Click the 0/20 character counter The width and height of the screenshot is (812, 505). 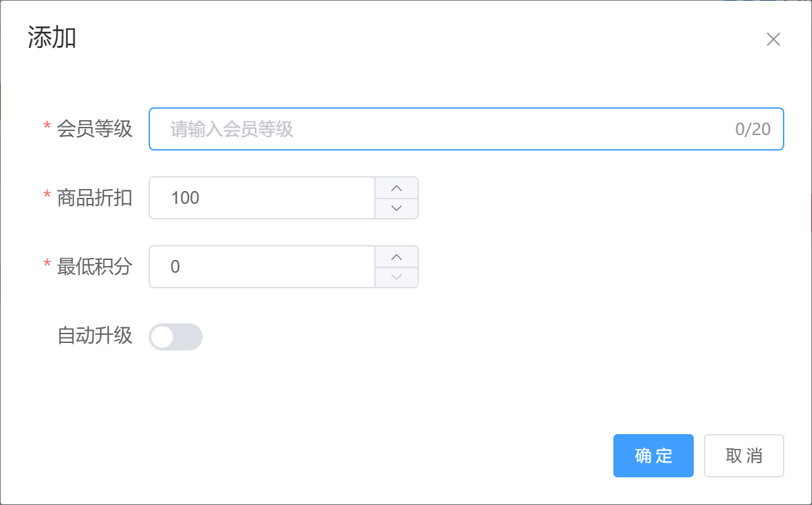[x=753, y=130]
